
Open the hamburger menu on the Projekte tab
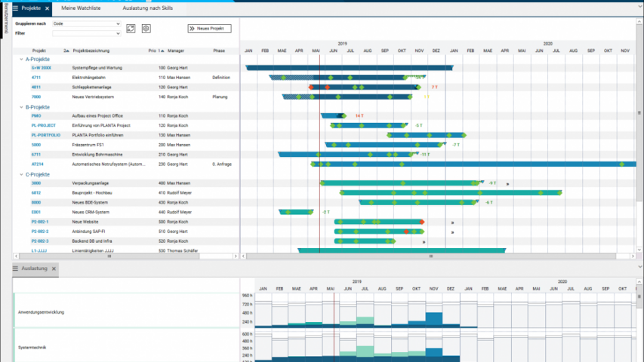(x=16, y=8)
